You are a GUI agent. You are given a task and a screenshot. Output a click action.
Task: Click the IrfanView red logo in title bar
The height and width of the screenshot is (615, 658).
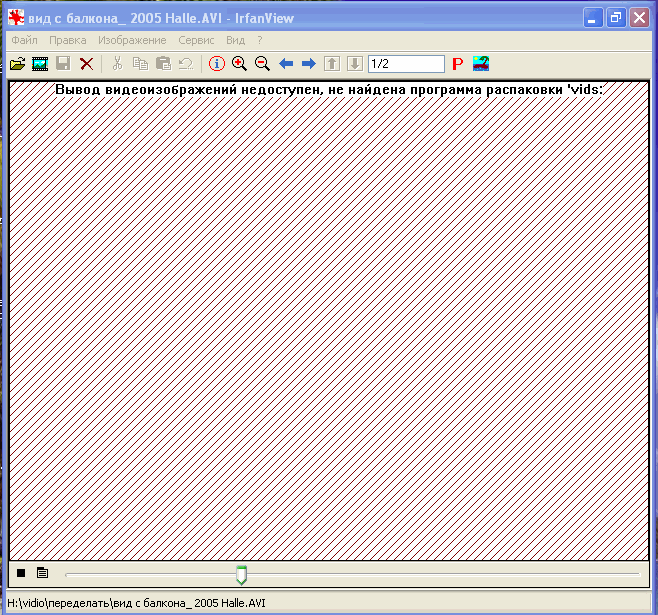point(16,18)
